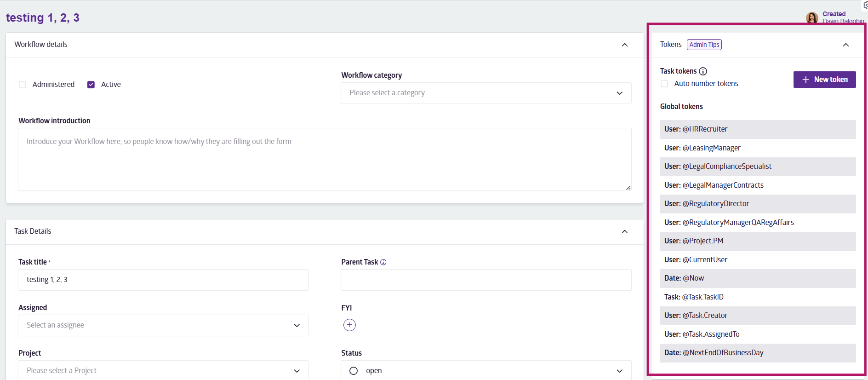Open the Project selection dropdown
The image size is (868, 380).
163,371
